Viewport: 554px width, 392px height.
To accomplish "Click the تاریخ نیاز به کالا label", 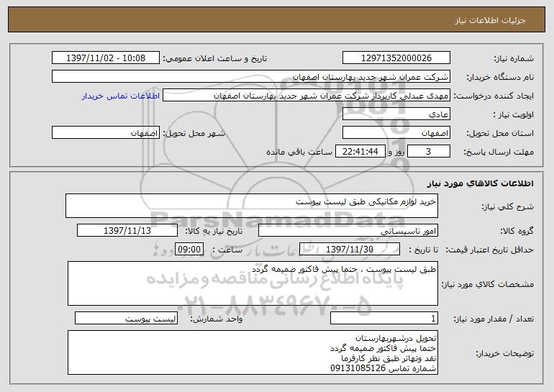I will click(214, 231).
